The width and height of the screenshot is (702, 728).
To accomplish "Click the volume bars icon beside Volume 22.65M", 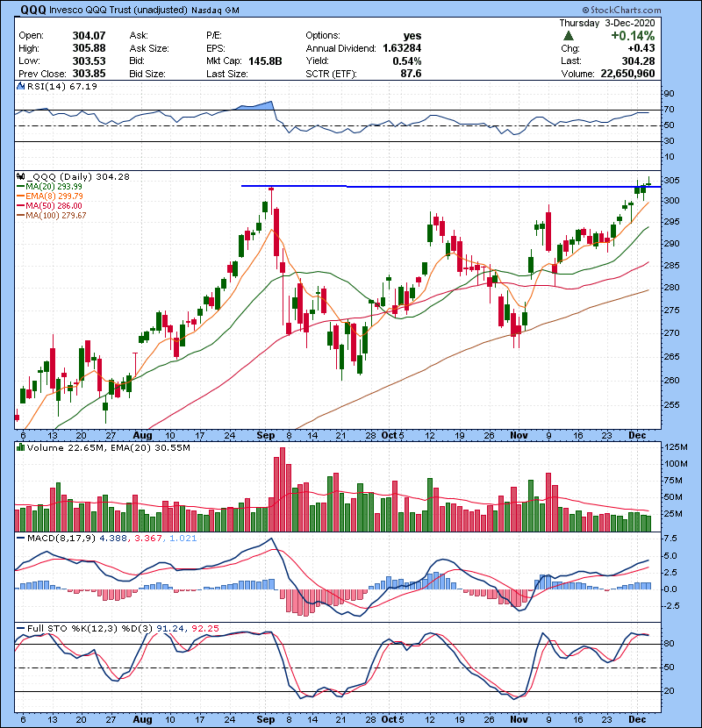I will (x=20, y=447).
